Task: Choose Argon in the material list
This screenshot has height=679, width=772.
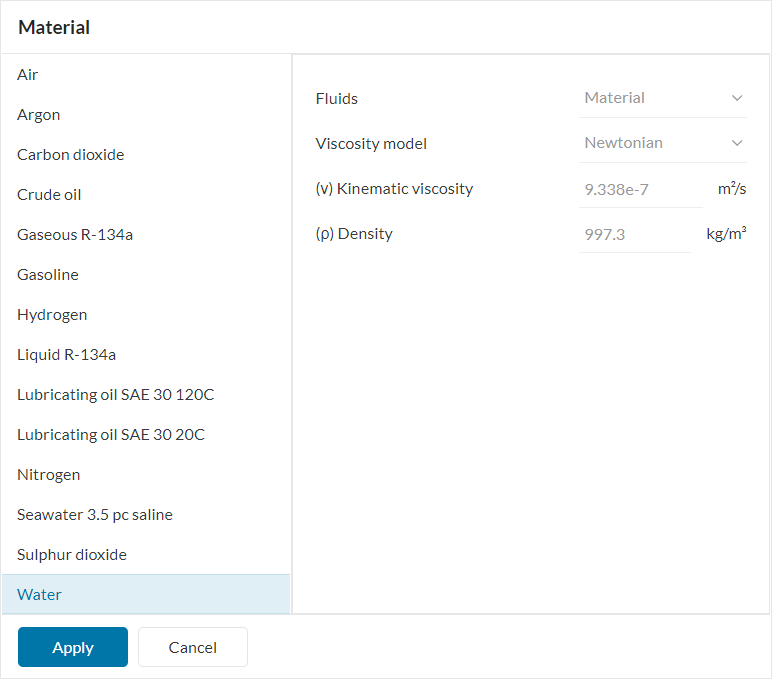Action: click(x=39, y=115)
